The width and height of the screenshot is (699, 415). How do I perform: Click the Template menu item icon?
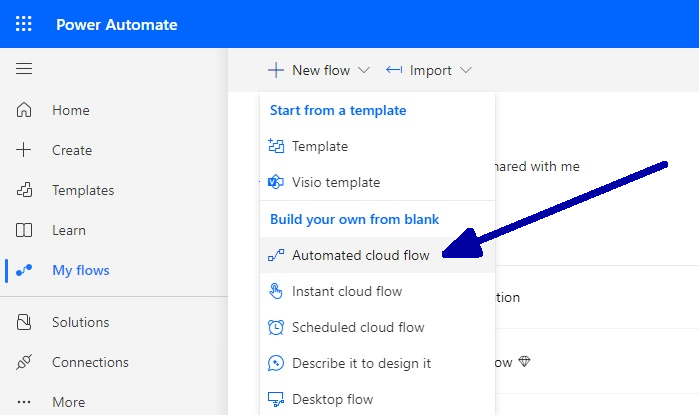coord(276,146)
